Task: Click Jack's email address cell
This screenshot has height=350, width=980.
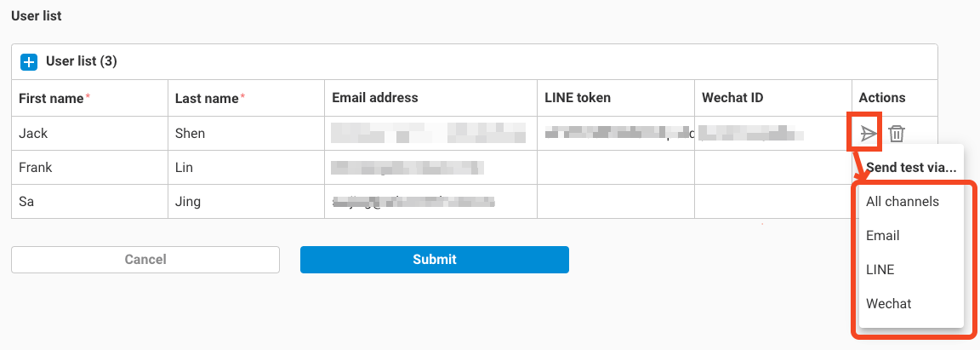Action: coord(430,134)
